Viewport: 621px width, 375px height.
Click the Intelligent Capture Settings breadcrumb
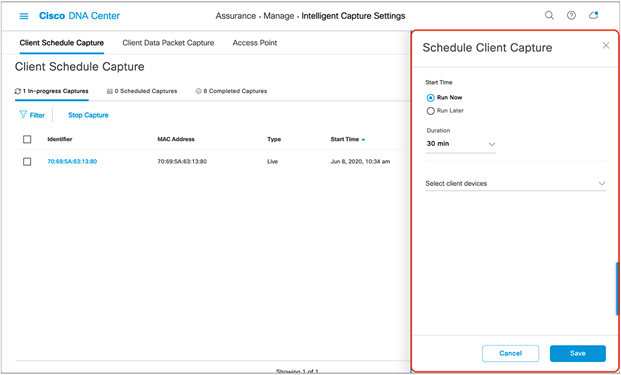[353, 16]
